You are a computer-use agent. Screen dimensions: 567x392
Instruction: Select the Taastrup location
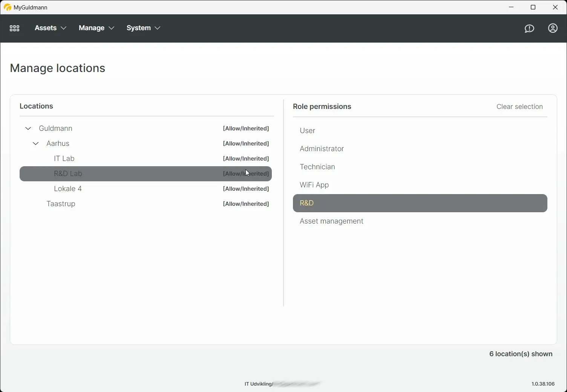tap(61, 204)
